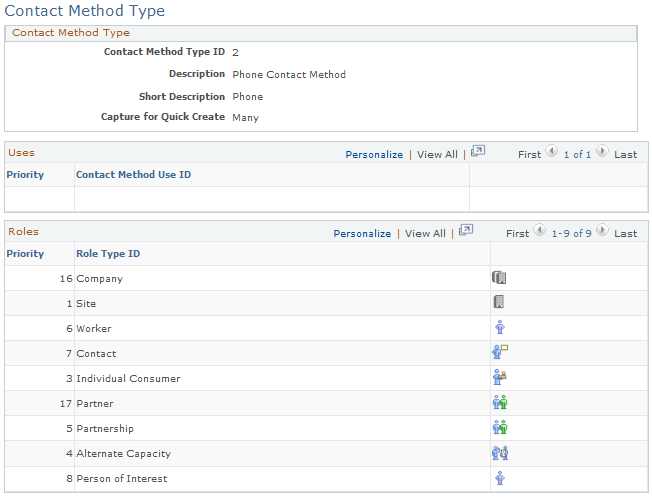The image size is (652, 497).
Task: Click the Worker role person icon
Action: (x=500, y=327)
